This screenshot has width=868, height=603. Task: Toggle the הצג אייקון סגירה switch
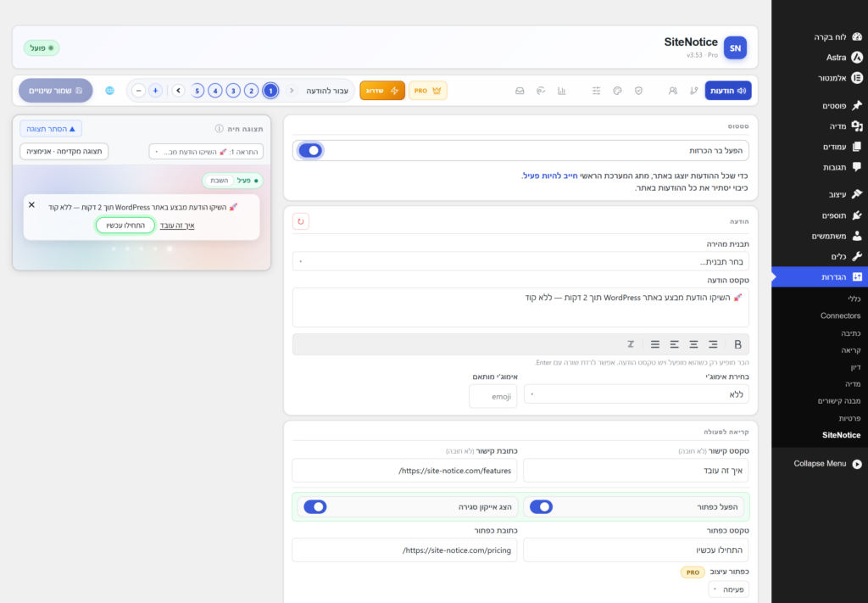315,506
